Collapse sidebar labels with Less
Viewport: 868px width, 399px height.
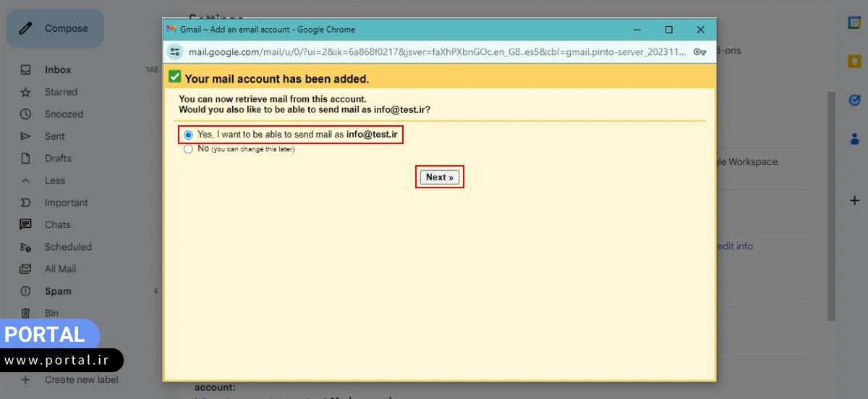click(x=54, y=180)
